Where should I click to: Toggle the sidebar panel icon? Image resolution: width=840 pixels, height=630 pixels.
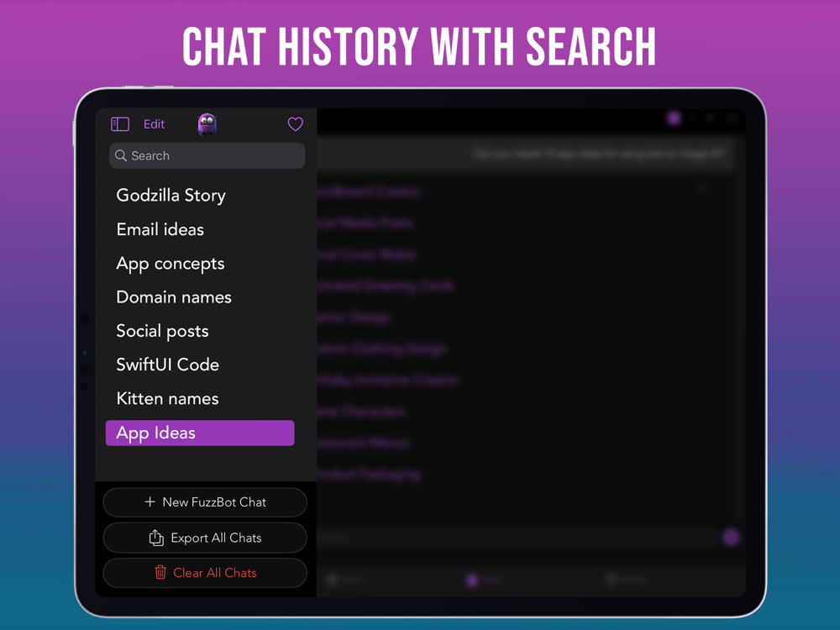[x=120, y=124]
